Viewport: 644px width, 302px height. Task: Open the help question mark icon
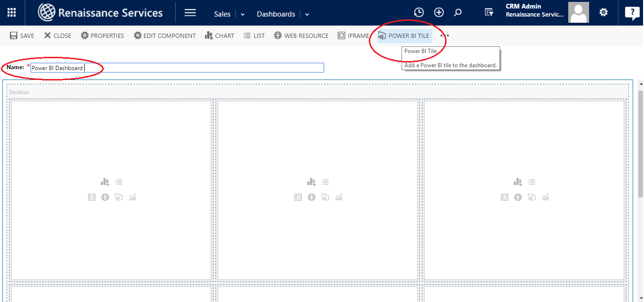[632, 13]
